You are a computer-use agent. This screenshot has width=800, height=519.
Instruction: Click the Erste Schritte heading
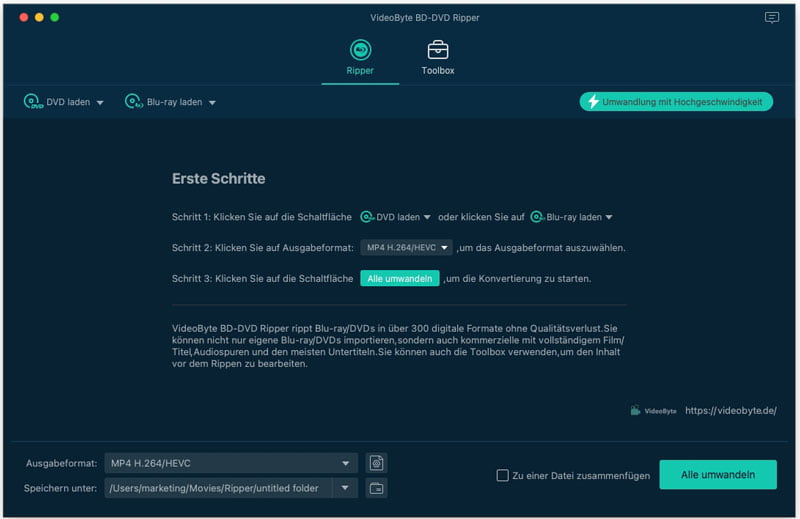click(x=218, y=179)
